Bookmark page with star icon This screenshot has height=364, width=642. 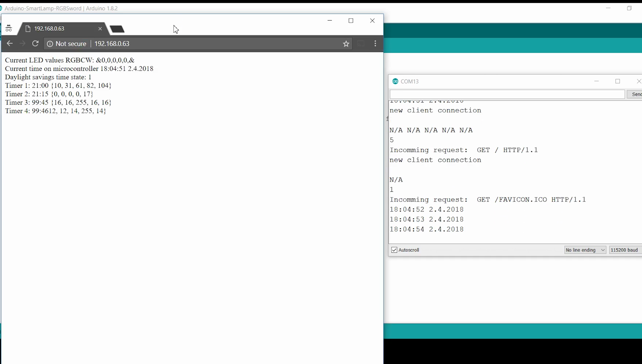pos(346,44)
